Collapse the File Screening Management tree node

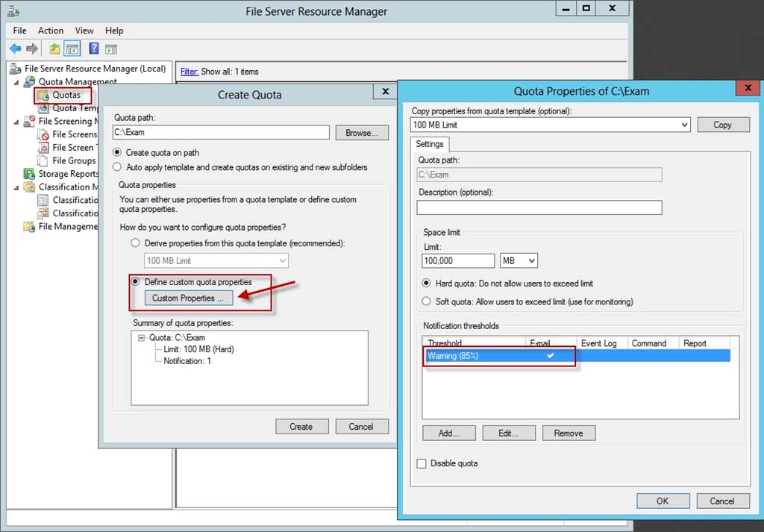(16, 122)
